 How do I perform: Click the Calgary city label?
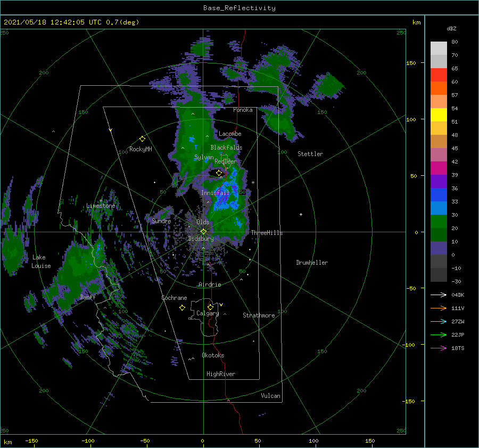click(208, 313)
